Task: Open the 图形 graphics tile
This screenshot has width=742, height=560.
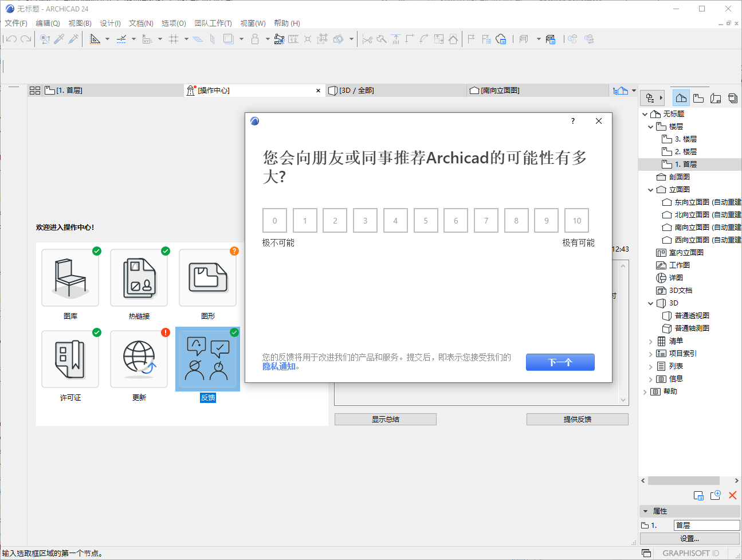Action: 208,278
